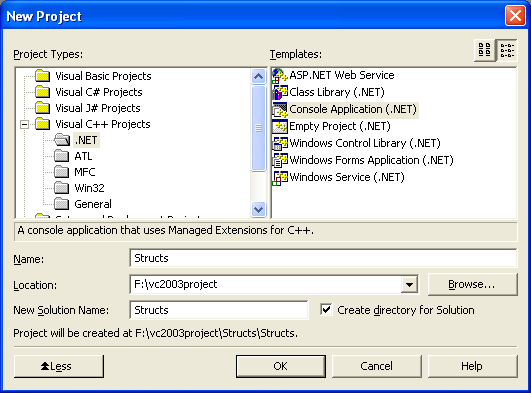
Task: Click the Cancel button
Action: click(377, 366)
